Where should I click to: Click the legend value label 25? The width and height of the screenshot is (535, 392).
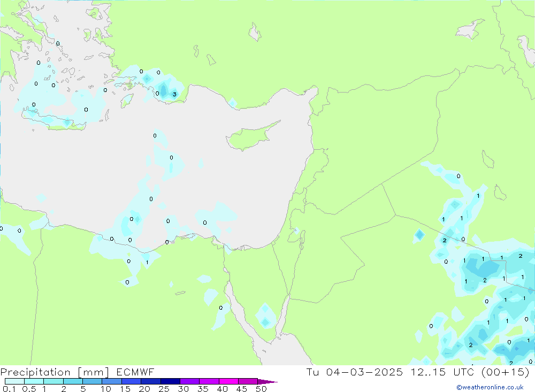pyautogui.click(x=164, y=389)
